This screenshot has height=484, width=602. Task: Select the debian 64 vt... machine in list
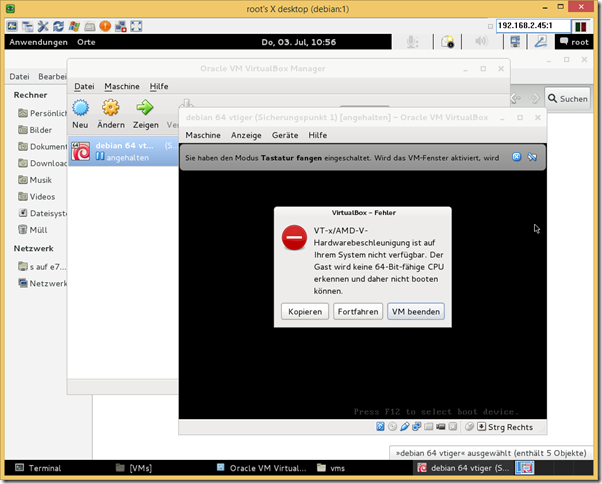[123, 151]
